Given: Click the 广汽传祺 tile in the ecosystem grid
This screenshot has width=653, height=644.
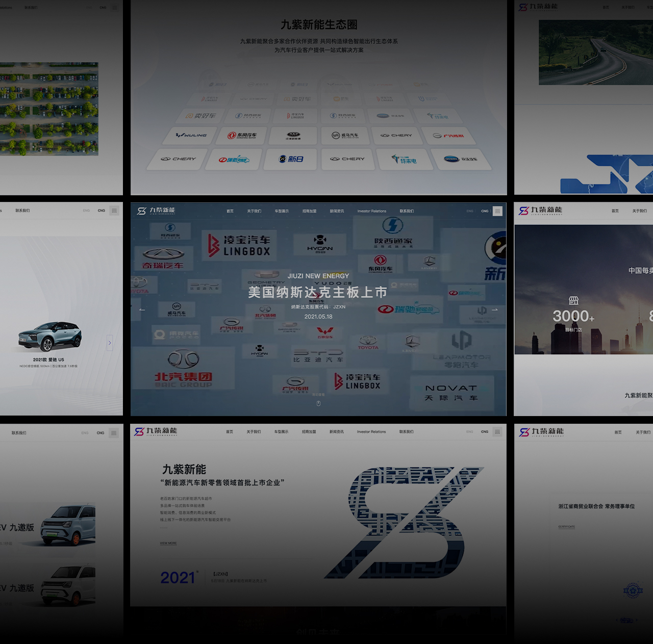Looking at the screenshot, I should 448,136.
